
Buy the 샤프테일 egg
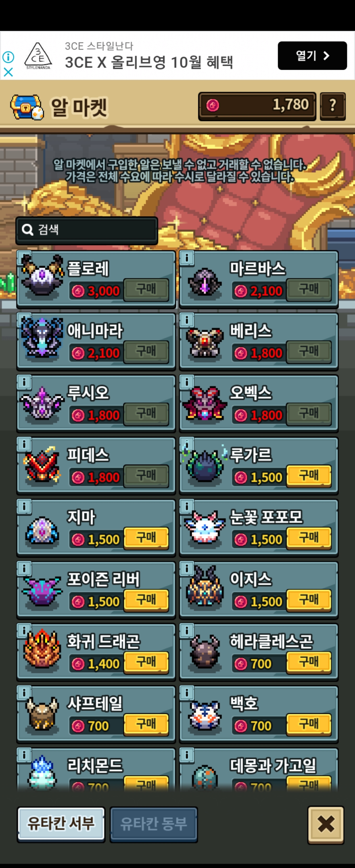tap(146, 724)
